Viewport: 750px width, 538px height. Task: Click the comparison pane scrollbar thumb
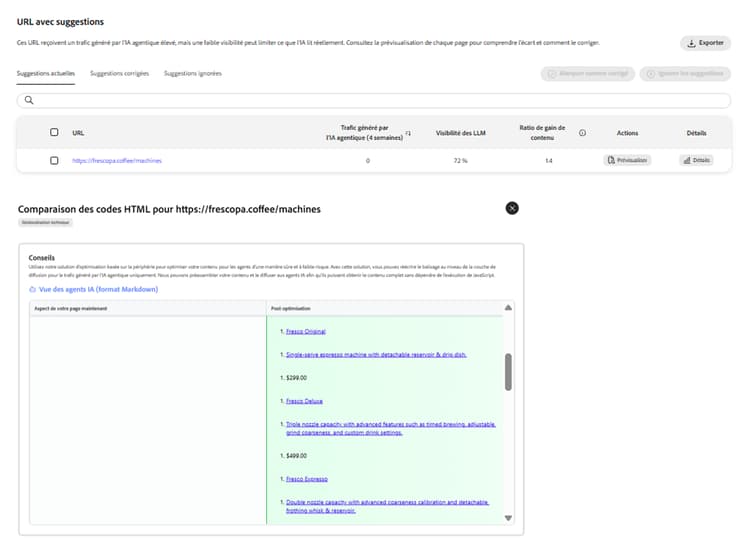(x=508, y=372)
